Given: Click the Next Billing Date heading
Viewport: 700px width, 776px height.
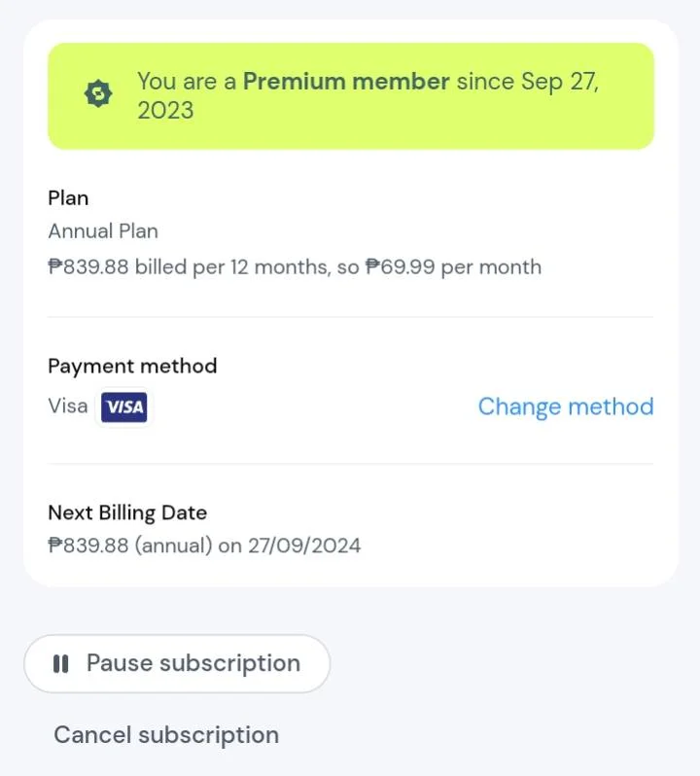Looking at the screenshot, I should pos(127,512).
